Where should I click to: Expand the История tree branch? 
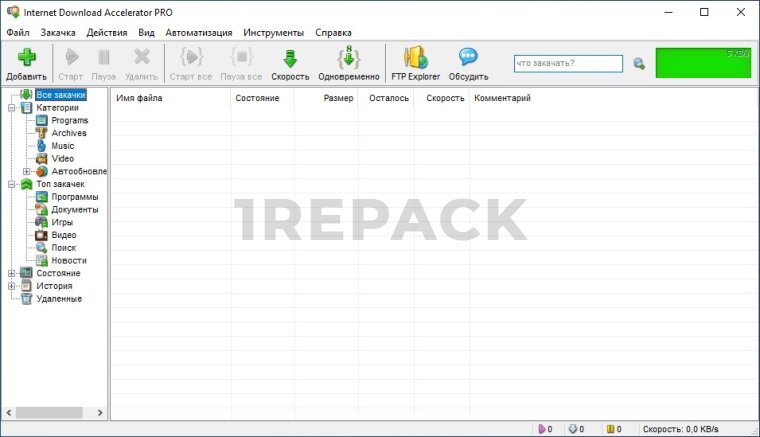click(11, 286)
